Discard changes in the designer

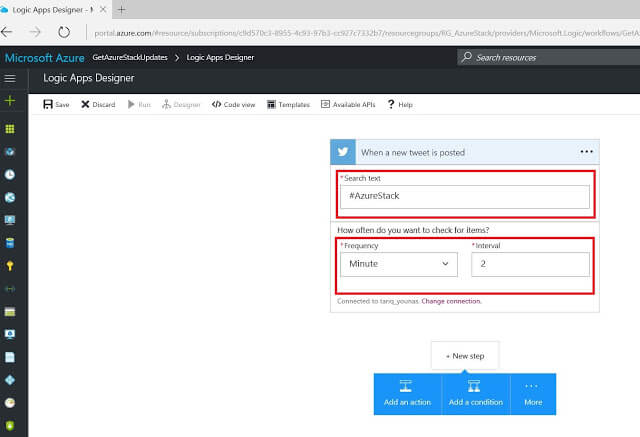98,105
